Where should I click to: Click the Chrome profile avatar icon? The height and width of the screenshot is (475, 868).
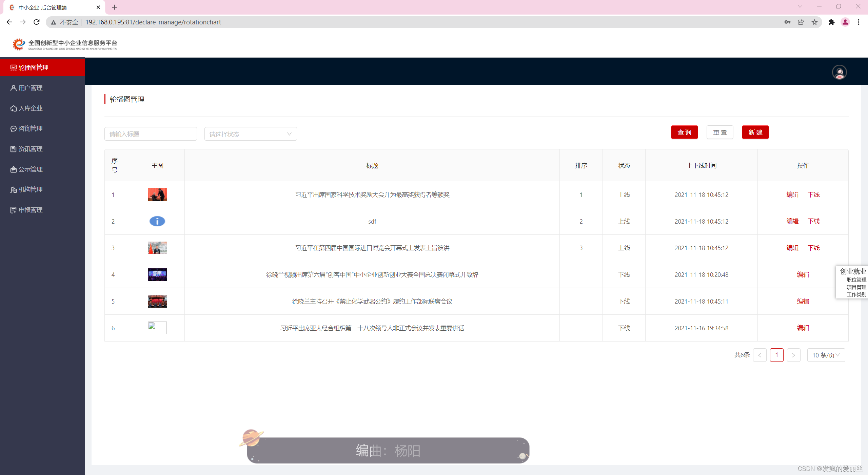(x=845, y=22)
